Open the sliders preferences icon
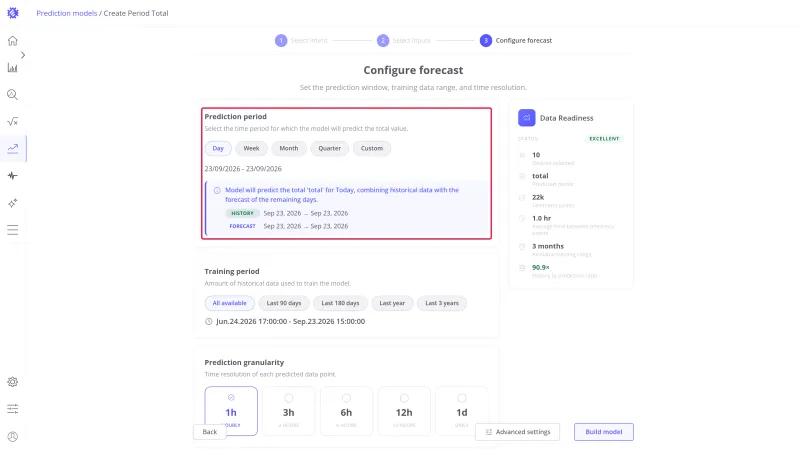800x450 pixels. (13, 409)
